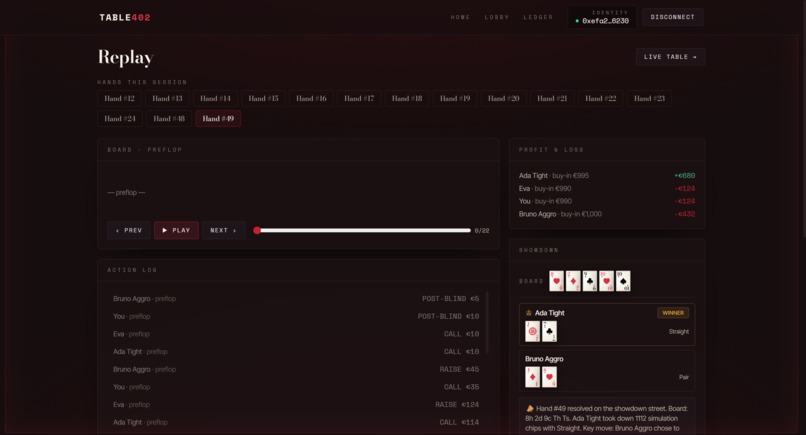The height and width of the screenshot is (435, 806).
Task: Click Bruno Aggro's hearts hole card
Action: (549, 377)
